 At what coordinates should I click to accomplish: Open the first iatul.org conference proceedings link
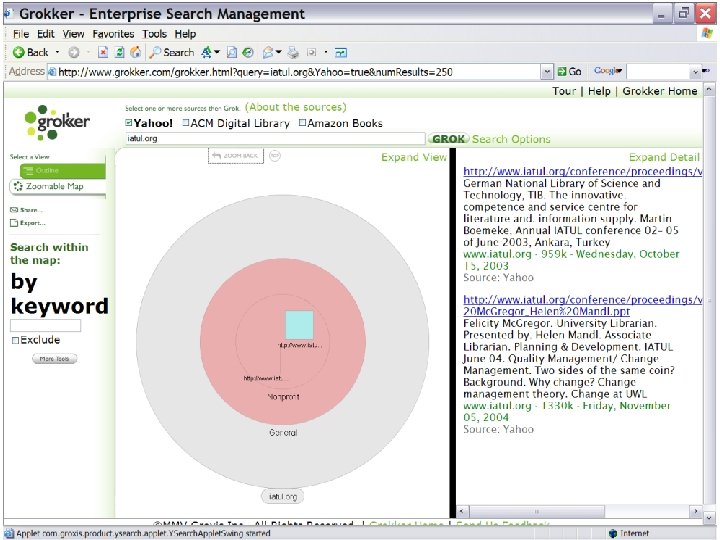point(582,171)
